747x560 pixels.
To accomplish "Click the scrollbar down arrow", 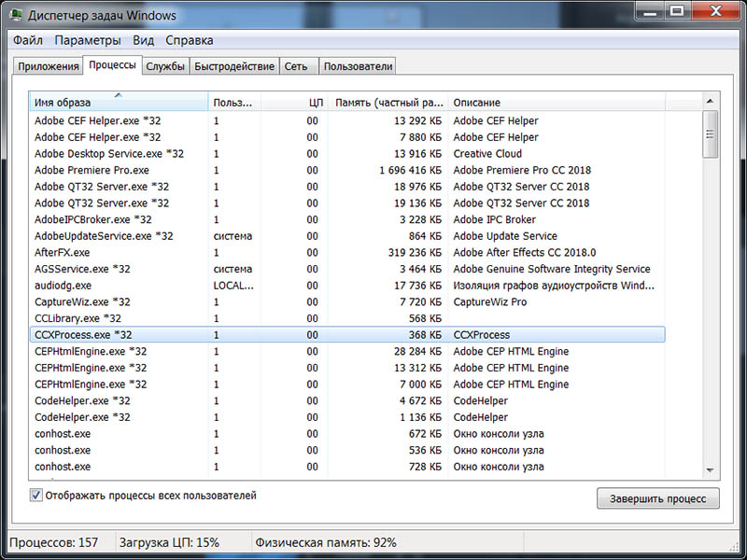I will pyautogui.click(x=710, y=470).
